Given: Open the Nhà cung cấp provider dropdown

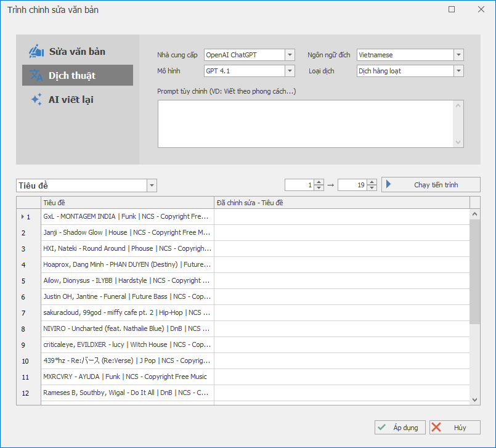Looking at the screenshot, I should pyautogui.click(x=290, y=55).
